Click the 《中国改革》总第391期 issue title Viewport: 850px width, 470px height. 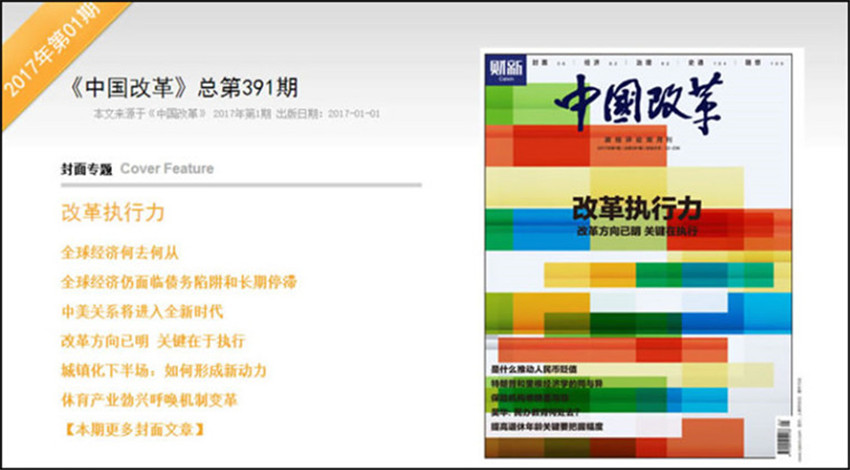(179, 87)
